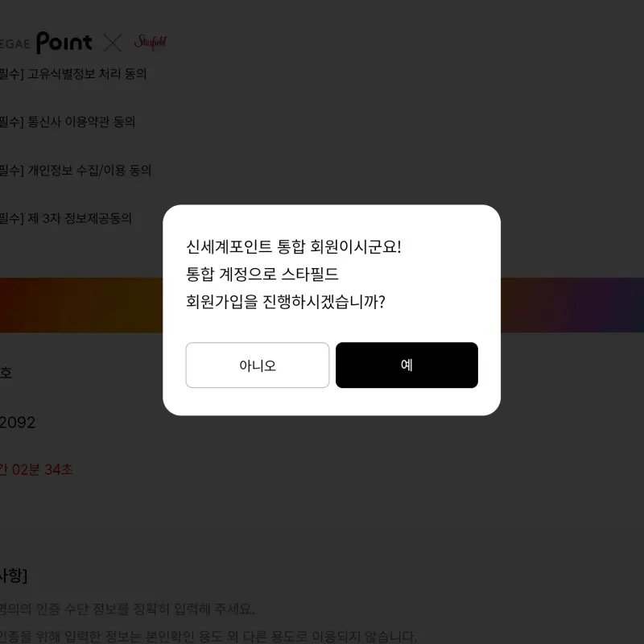Confirm with the 예 button
Viewport: 644px width, 644px height.
(407, 365)
